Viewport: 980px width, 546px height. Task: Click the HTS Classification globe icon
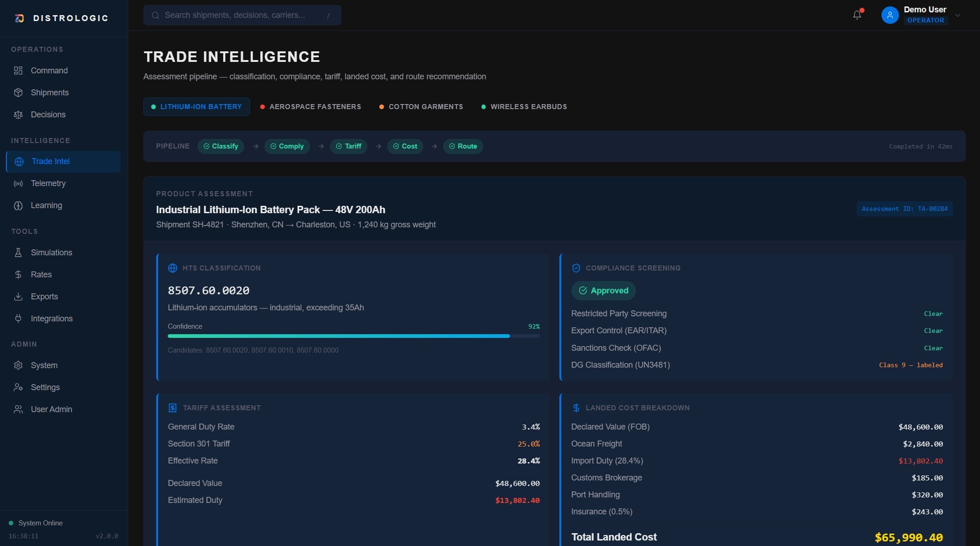(173, 268)
